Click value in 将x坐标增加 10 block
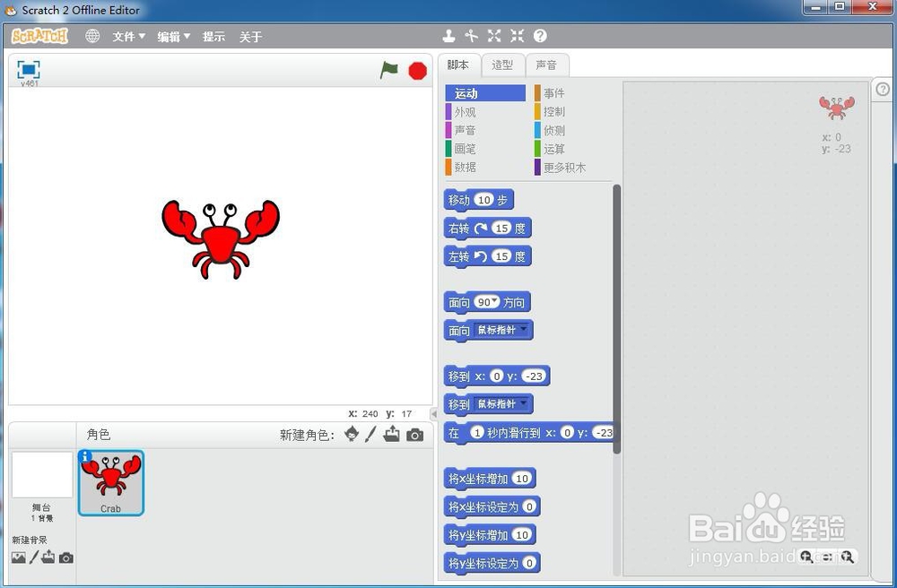The height and width of the screenshot is (588, 897). click(x=522, y=479)
